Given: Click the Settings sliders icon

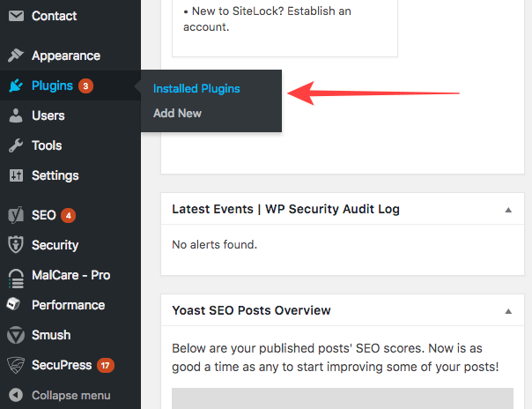Looking at the screenshot, I should click(15, 175).
